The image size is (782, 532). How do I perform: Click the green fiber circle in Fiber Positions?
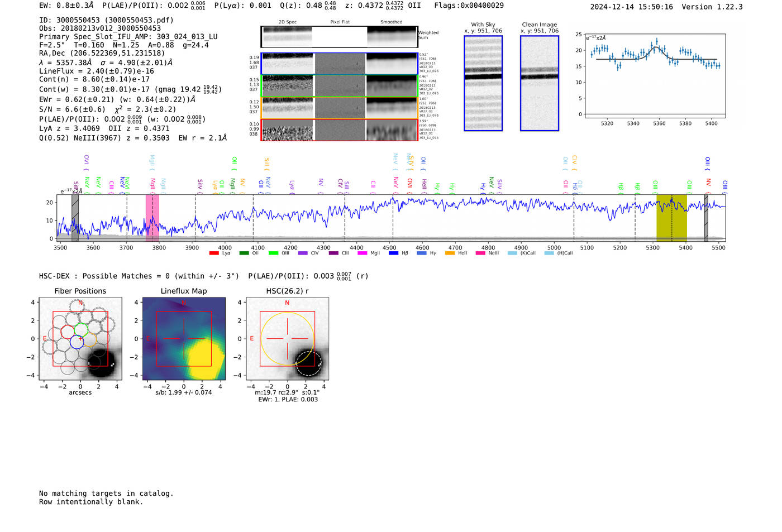[x=82, y=330]
